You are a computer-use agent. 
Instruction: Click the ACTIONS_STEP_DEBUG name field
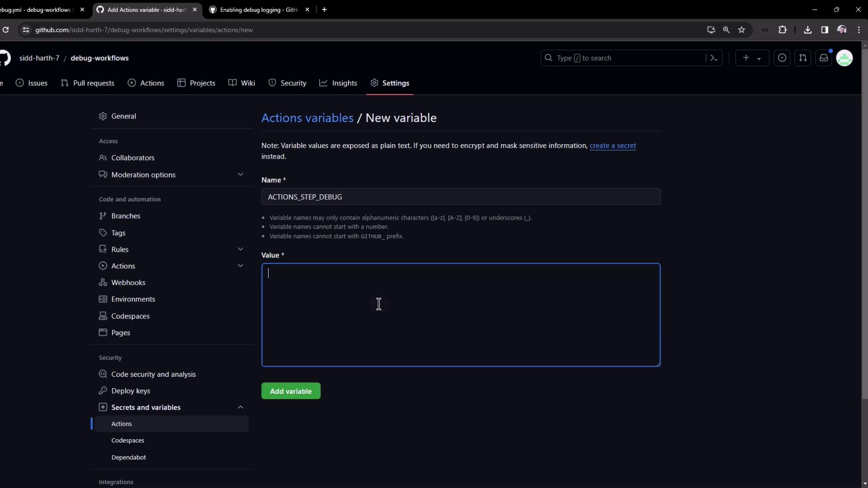click(x=461, y=197)
